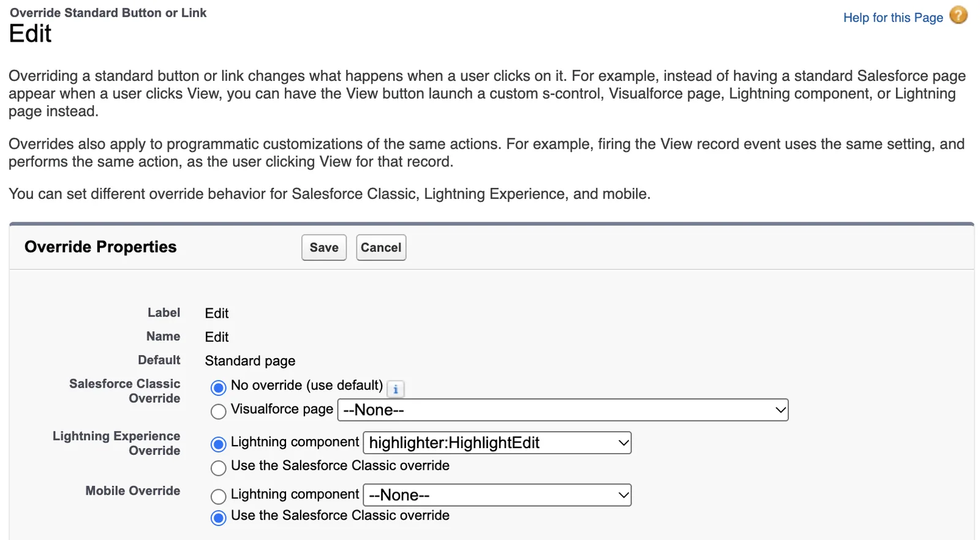The image size is (980, 540).
Task: Open the Visualforce page --None-- dropdown
Action: point(563,410)
